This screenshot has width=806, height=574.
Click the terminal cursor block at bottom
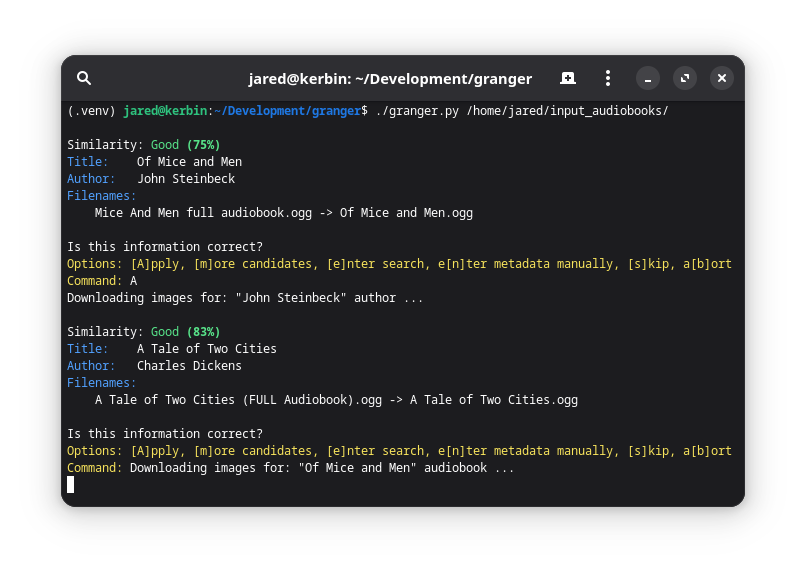pyautogui.click(x=70, y=485)
